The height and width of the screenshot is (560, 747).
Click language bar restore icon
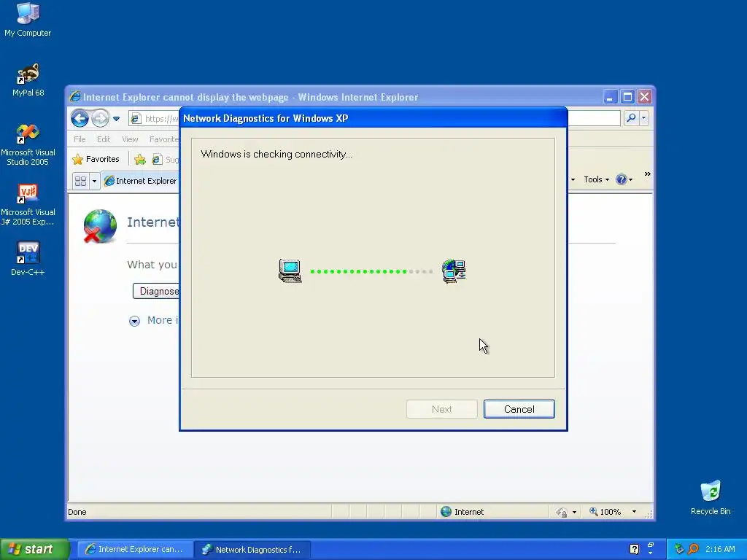tap(651, 544)
